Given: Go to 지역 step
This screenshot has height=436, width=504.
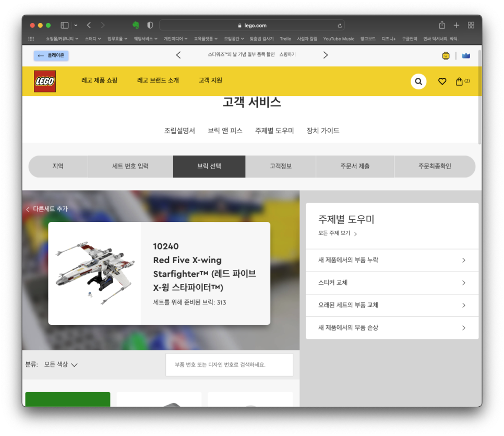Looking at the screenshot, I should coord(58,167).
